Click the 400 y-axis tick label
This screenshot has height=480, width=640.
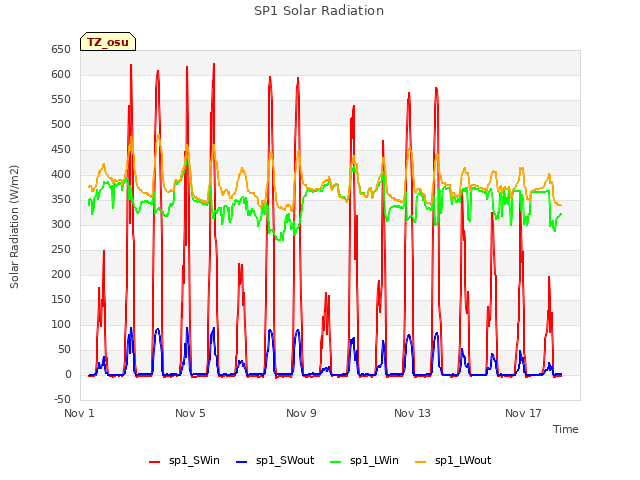pos(61,174)
